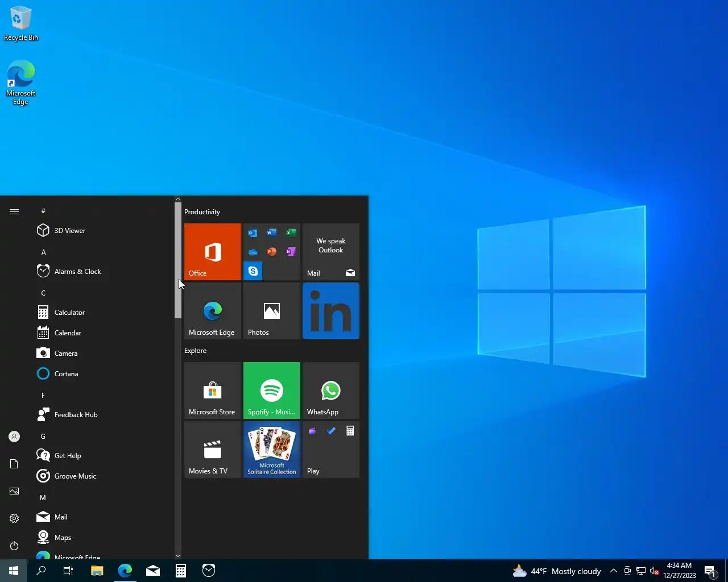This screenshot has width=728, height=582.
Task: Open Documents from Start sidebar
Action: (14, 464)
